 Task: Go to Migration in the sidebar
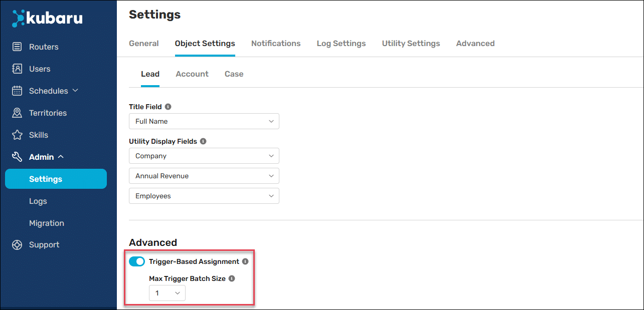point(47,223)
